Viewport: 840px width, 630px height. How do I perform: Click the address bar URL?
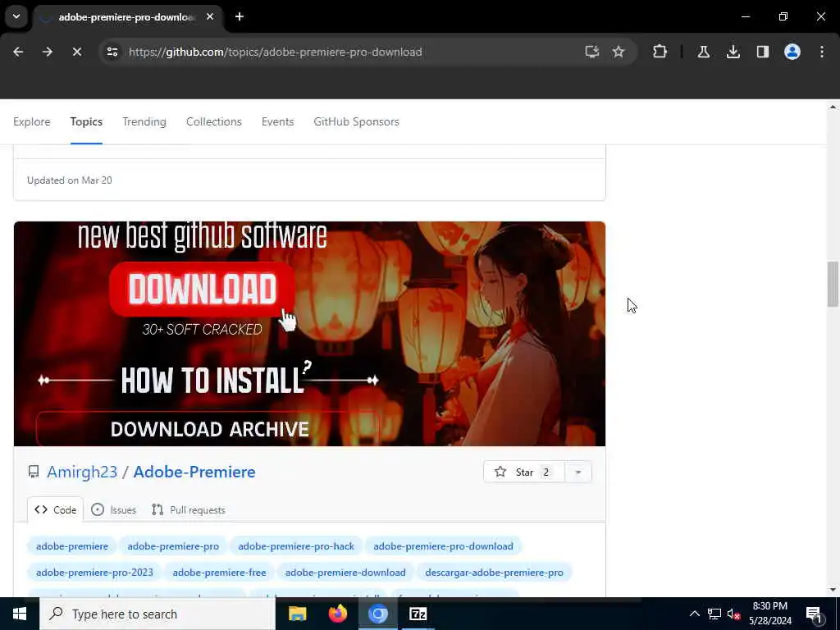pyautogui.click(x=276, y=52)
